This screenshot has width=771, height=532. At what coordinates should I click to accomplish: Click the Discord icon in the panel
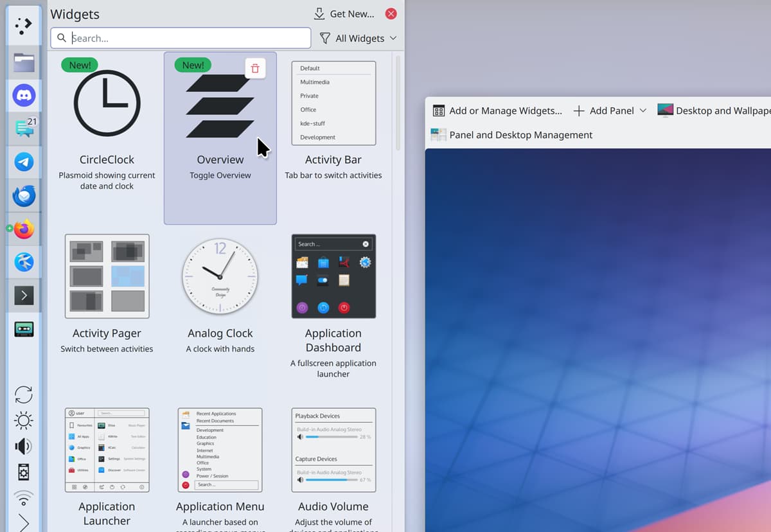coord(24,96)
